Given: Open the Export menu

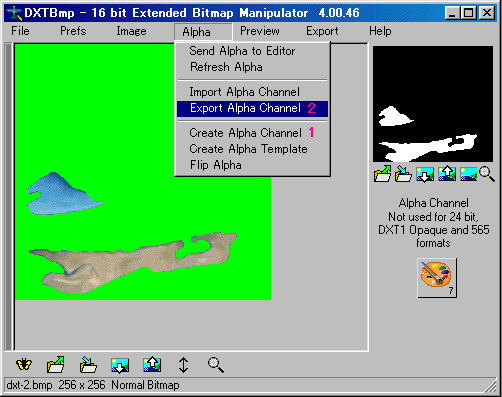Looking at the screenshot, I should [322, 31].
